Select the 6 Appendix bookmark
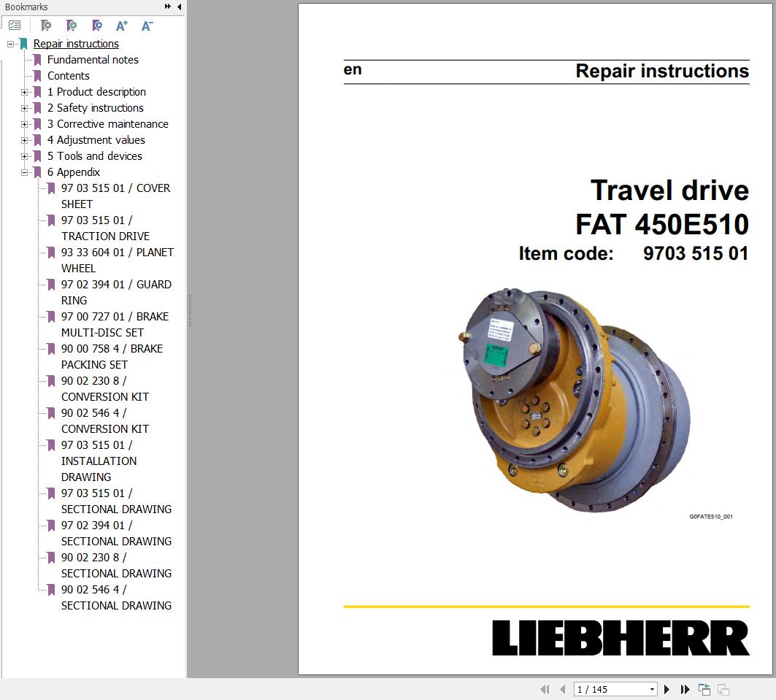Viewport: 776px width, 700px height. tap(74, 172)
